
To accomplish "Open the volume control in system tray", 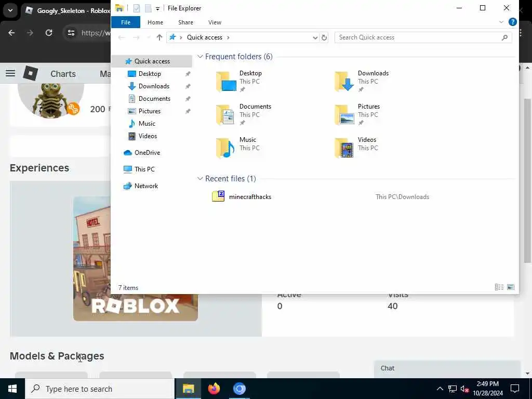I will coord(464,389).
